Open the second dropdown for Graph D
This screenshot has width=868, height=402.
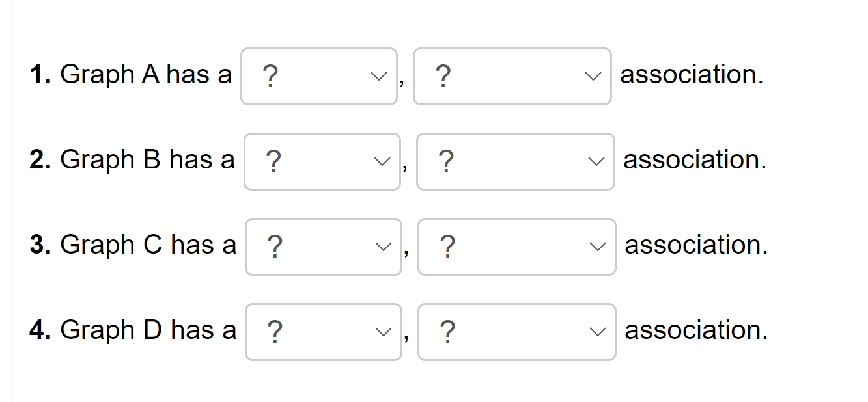click(516, 332)
